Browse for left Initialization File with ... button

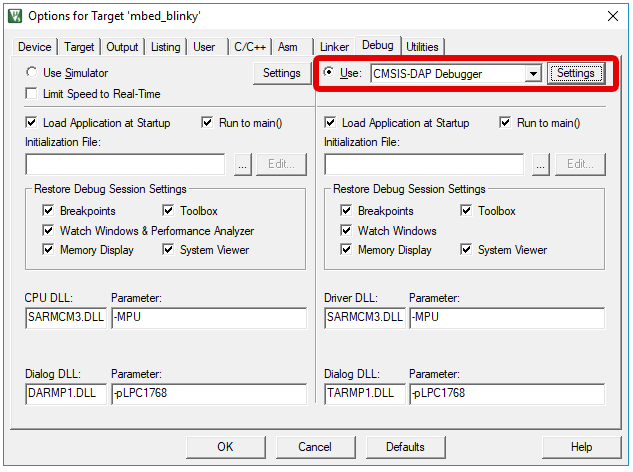pyautogui.click(x=241, y=164)
